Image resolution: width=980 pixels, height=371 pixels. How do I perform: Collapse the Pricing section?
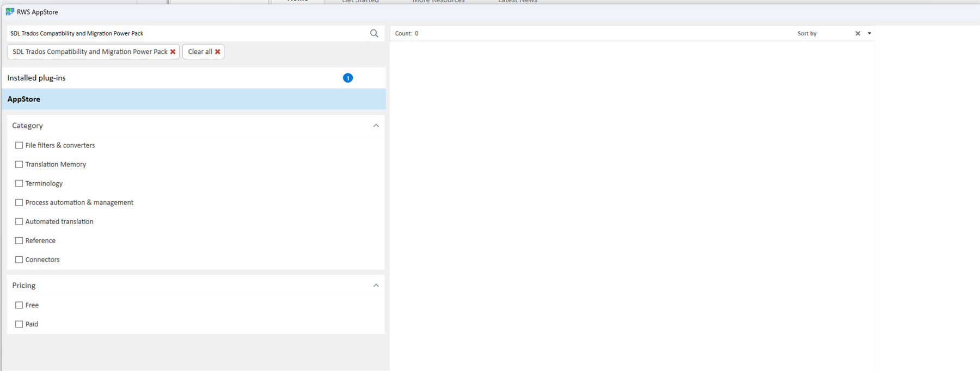(376, 286)
